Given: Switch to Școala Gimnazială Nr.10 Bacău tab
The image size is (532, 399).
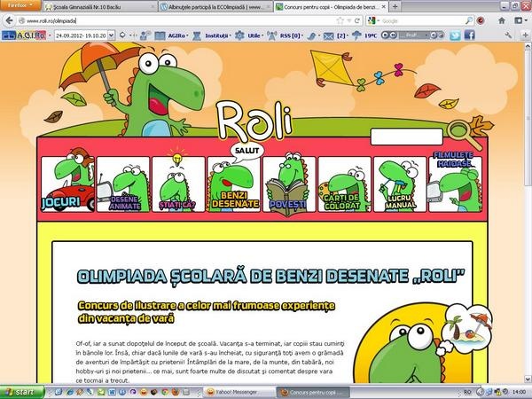Looking at the screenshot, I should pyautogui.click(x=100, y=7).
